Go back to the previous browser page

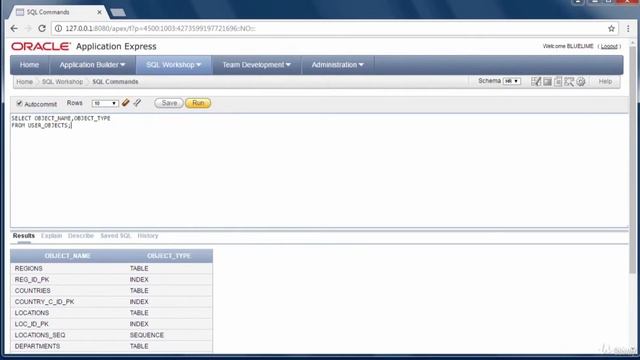click(14, 29)
